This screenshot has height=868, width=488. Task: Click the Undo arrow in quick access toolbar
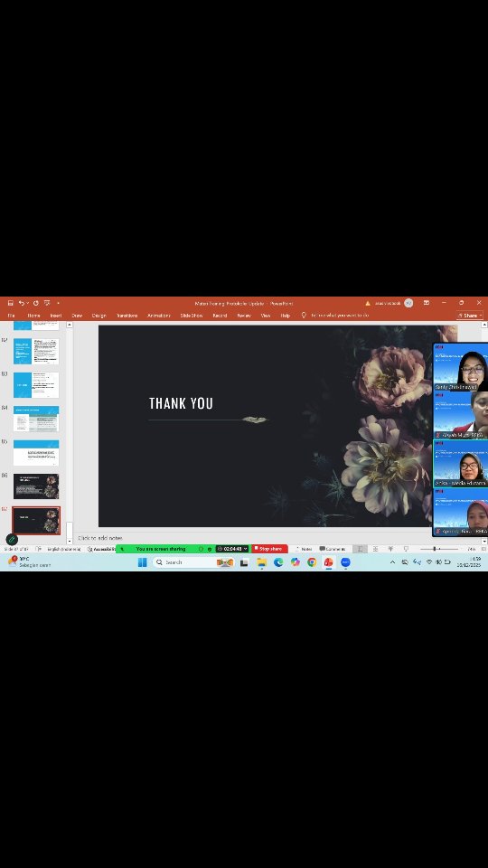[21, 303]
